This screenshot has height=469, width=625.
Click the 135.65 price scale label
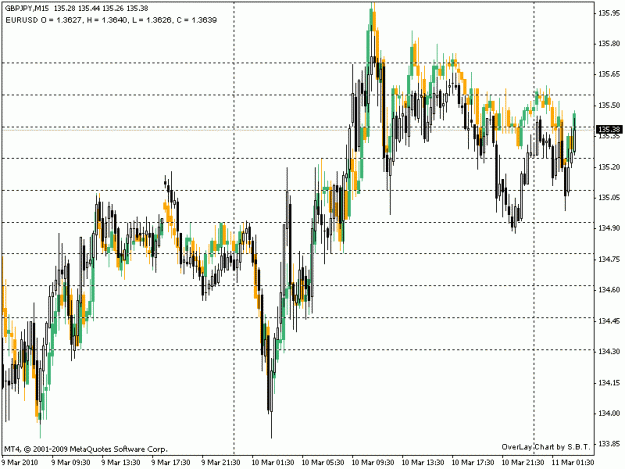[x=609, y=74]
